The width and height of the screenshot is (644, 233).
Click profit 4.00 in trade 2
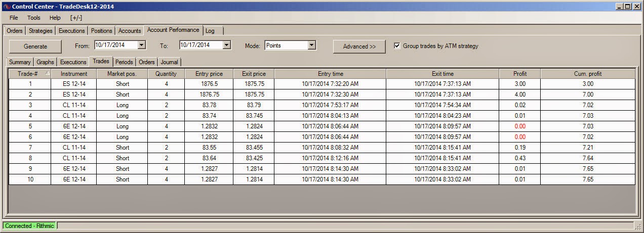point(520,95)
